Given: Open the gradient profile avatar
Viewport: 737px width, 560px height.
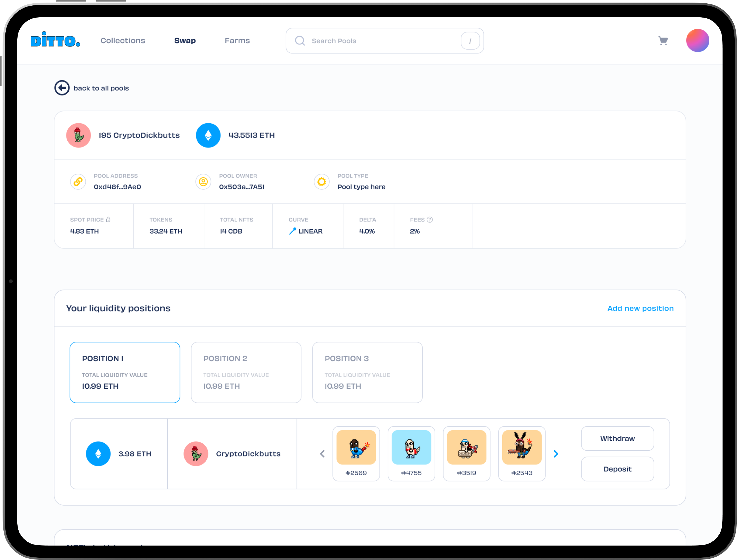Looking at the screenshot, I should 697,41.
